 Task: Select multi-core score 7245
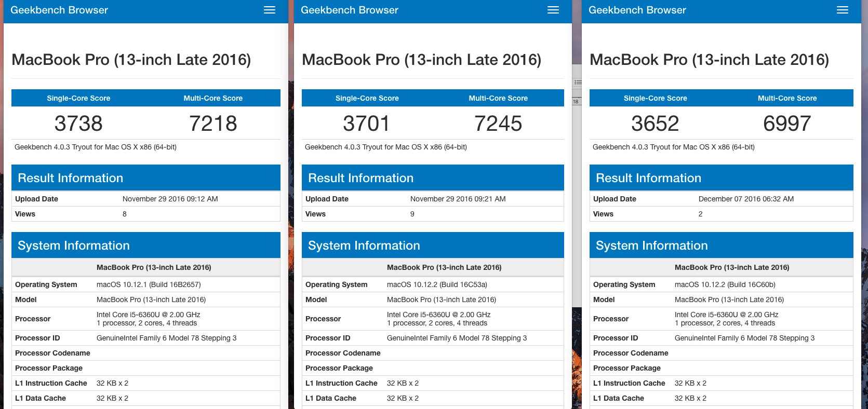498,124
